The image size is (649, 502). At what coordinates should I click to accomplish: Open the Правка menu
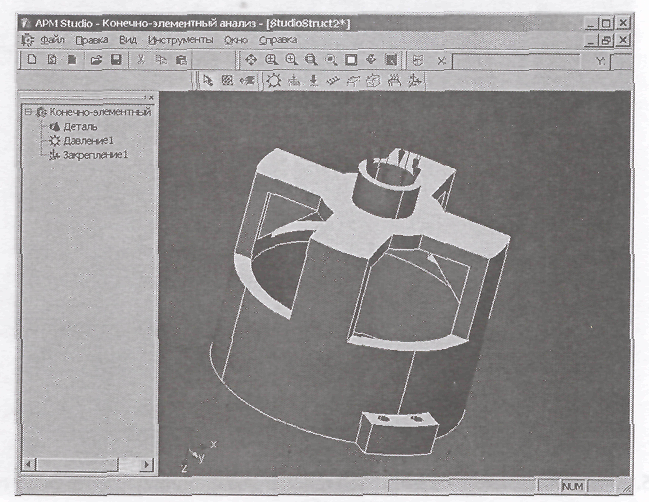92,40
